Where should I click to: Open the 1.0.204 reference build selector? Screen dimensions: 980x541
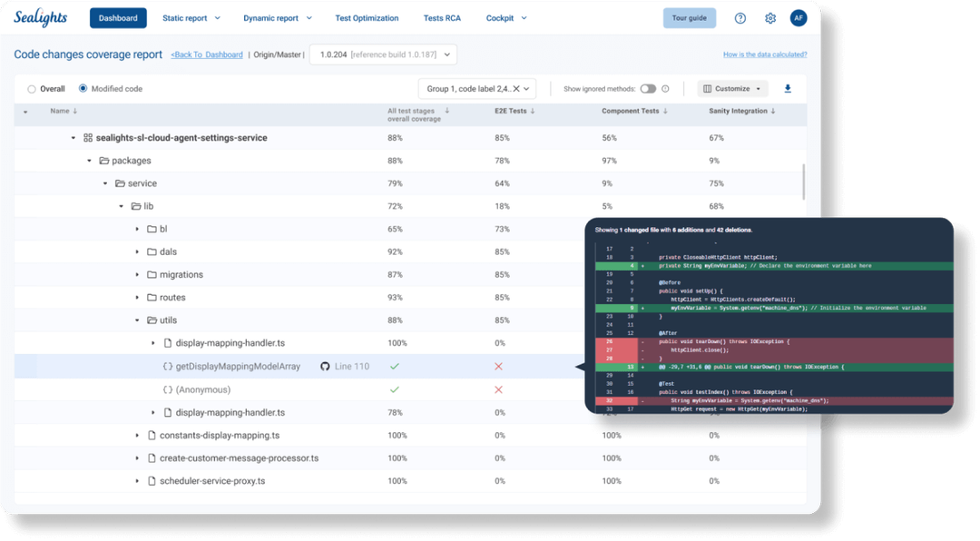[382, 54]
